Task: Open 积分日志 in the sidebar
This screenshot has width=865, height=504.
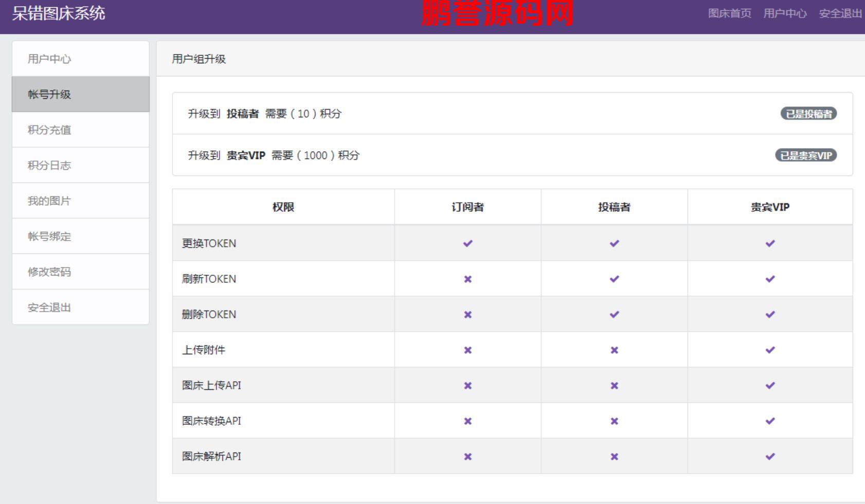Action: point(81,165)
